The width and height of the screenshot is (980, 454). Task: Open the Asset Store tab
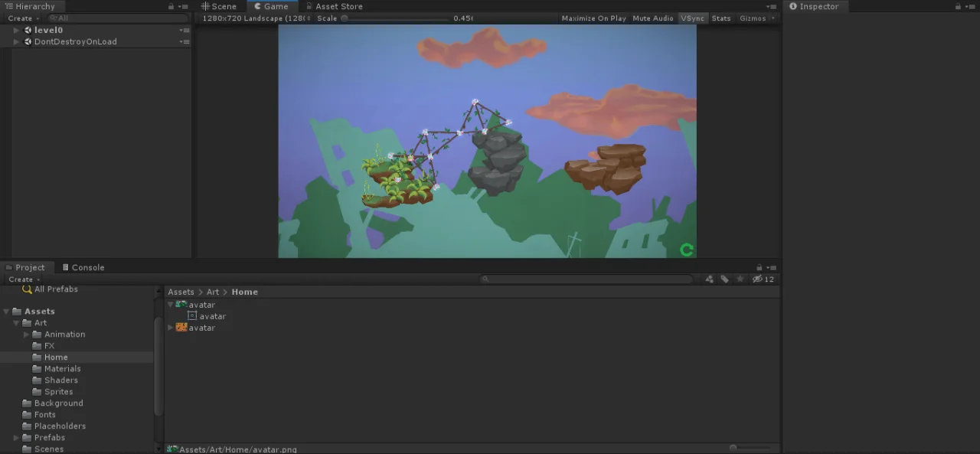point(335,6)
